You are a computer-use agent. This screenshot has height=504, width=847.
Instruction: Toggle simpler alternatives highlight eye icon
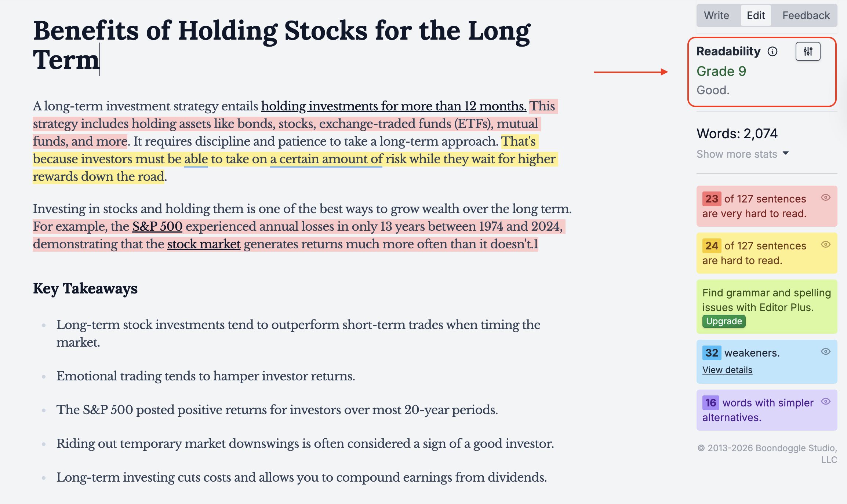click(x=825, y=402)
